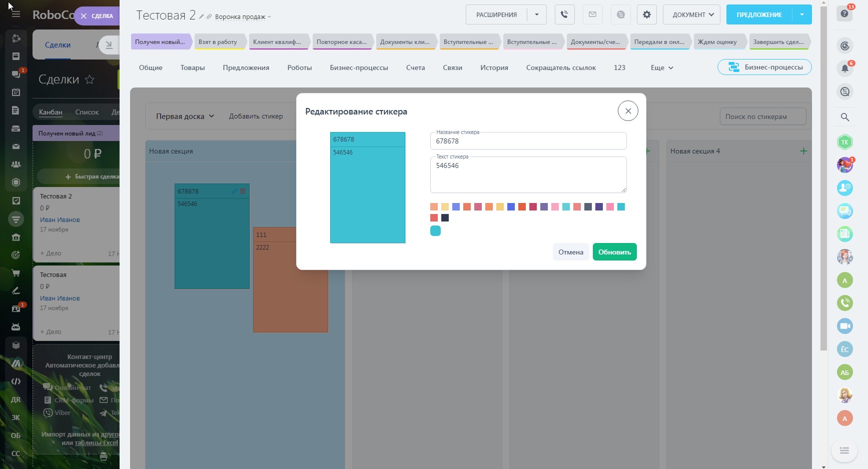This screenshot has width=868, height=469.
Task: Open the CRM funnel icon in left sidebar
Action: point(16,219)
